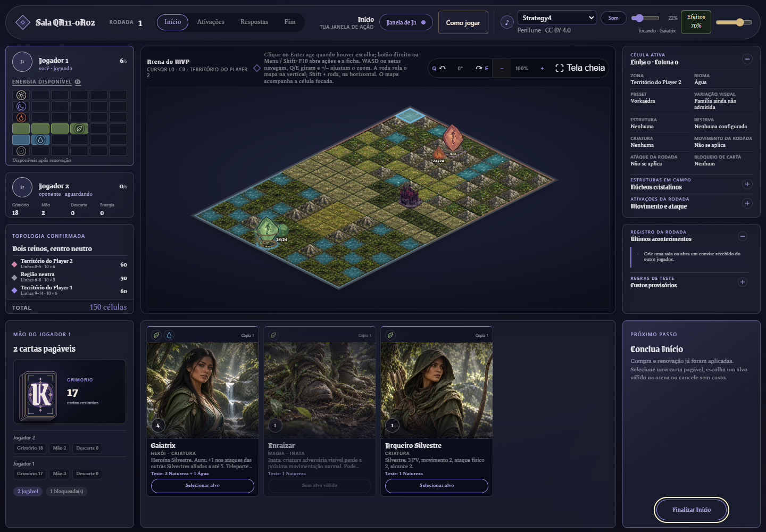Viewport: 766px width, 532px height.
Task: Switch to the Ativações phase tab
Action: coord(211,22)
